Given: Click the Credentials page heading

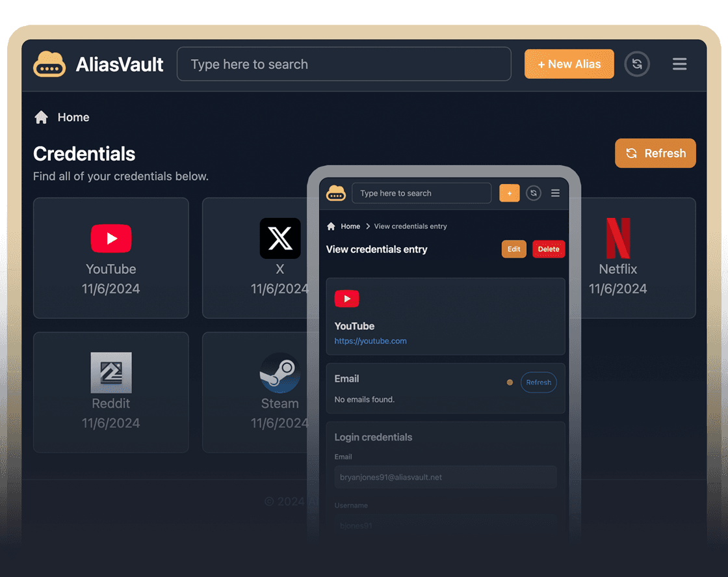Looking at the screenshot, I should point(84,154).
